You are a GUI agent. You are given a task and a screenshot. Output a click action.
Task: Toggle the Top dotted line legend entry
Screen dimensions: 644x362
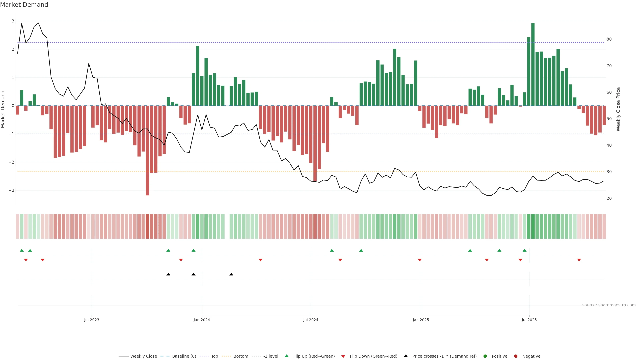point(214,356)
